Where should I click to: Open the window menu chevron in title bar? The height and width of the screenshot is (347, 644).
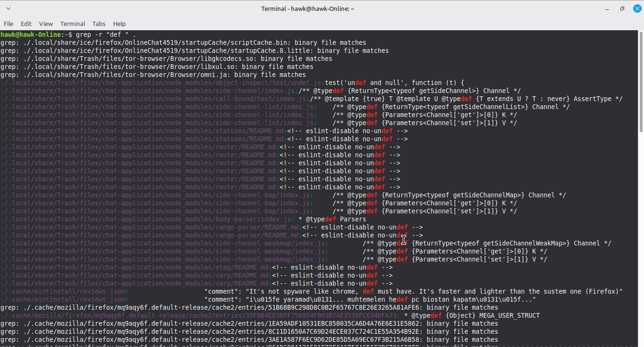8,8
